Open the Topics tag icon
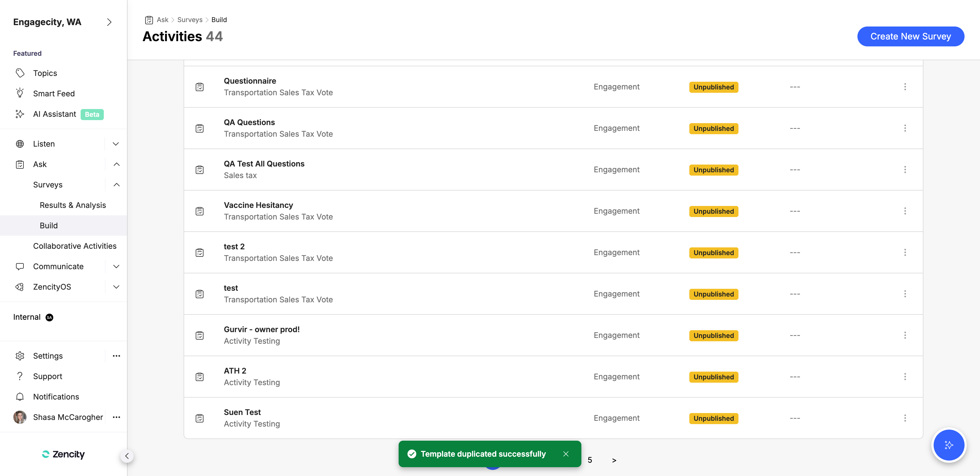The height and width of the screenshot is (476, 980). pos(20,73)
